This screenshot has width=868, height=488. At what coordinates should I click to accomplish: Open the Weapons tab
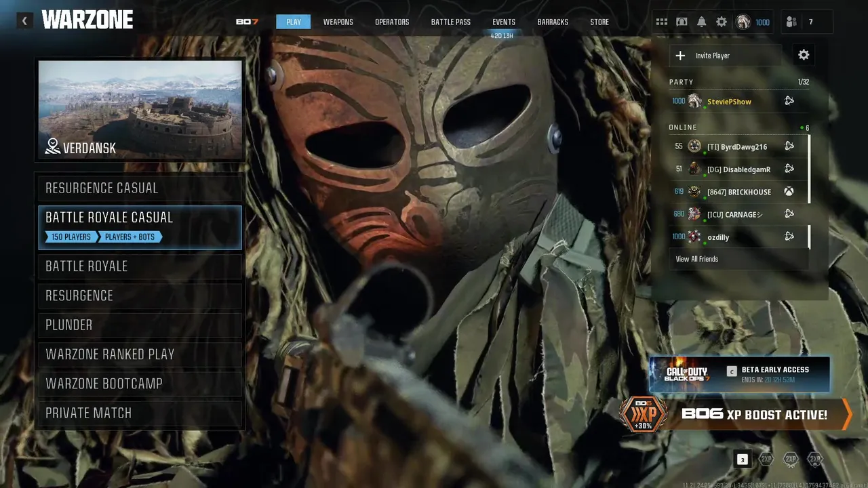click(x=338, y=22)
